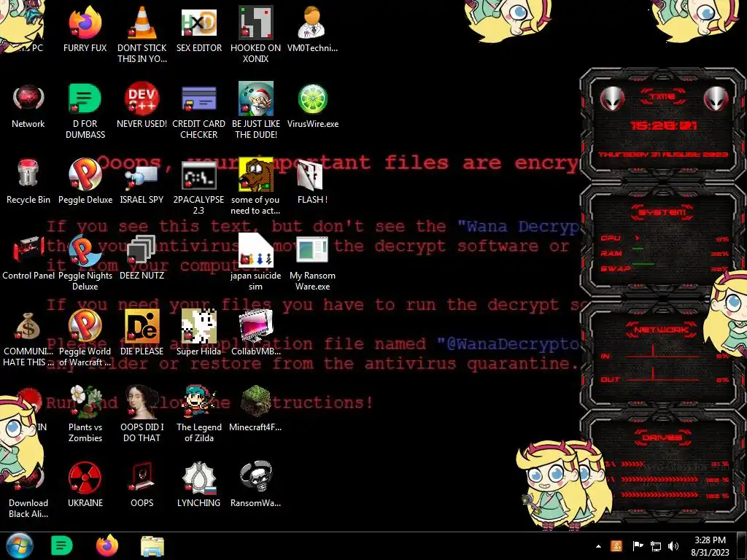The image size is (747, 560).
Task: Click the orange tray application icon
Action: pos(616,546)
